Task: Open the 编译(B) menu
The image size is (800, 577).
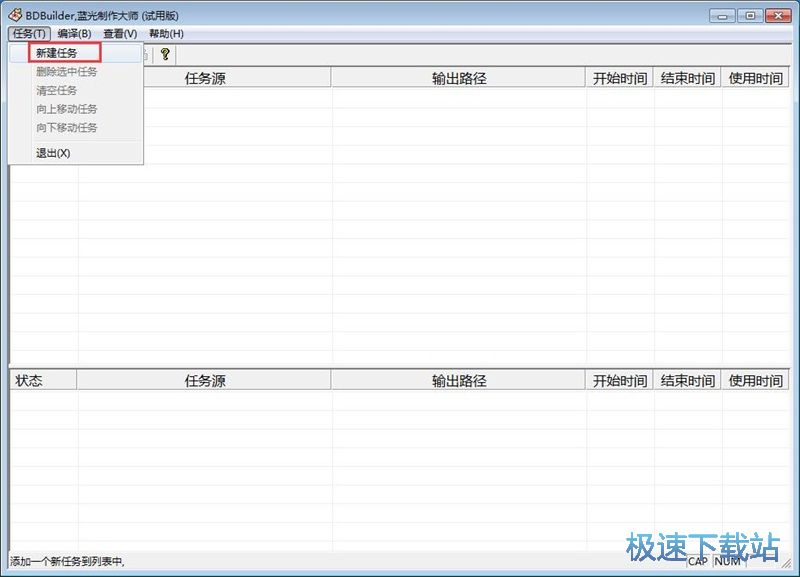Action: click(x=74, y=34)
